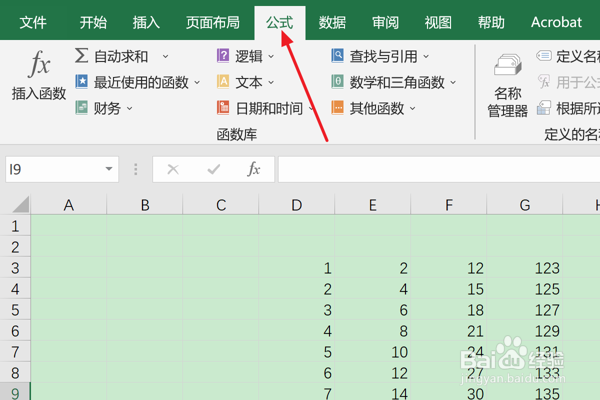This screenshot has height=400, width=600.
Task: Select the Formulas (公式) tab
Action: (x=280, y=22)
